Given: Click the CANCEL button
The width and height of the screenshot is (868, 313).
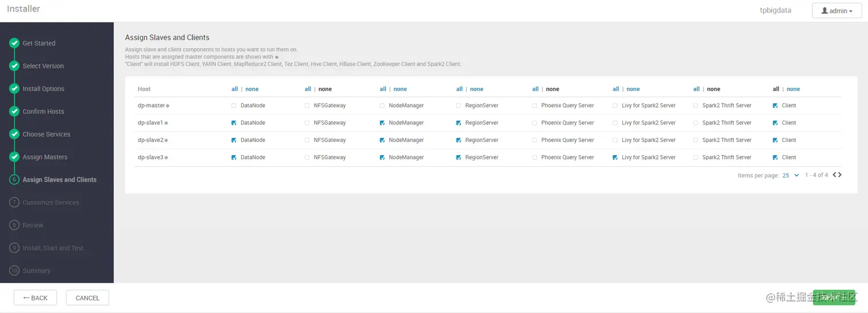Looking at the screenshot, I should (87, 297).
